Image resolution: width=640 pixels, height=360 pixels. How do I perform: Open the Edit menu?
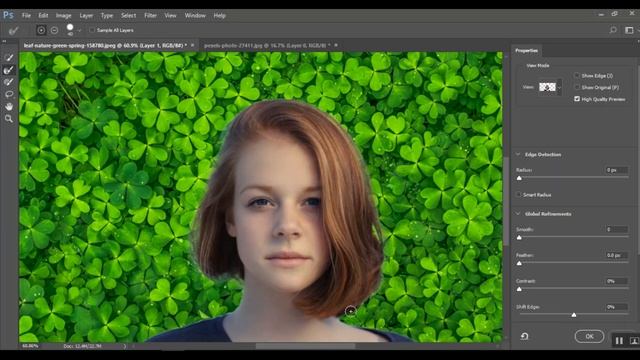click(x=43, y=16)
